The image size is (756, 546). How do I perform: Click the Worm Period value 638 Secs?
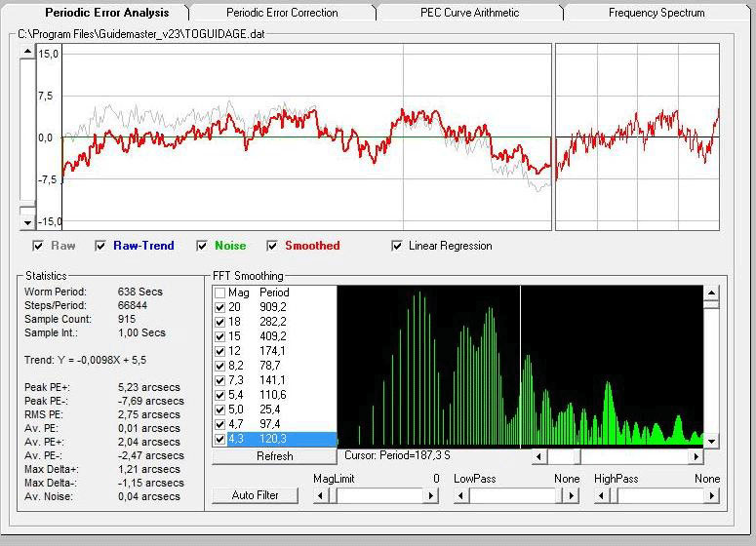click(x=140, y=292)
